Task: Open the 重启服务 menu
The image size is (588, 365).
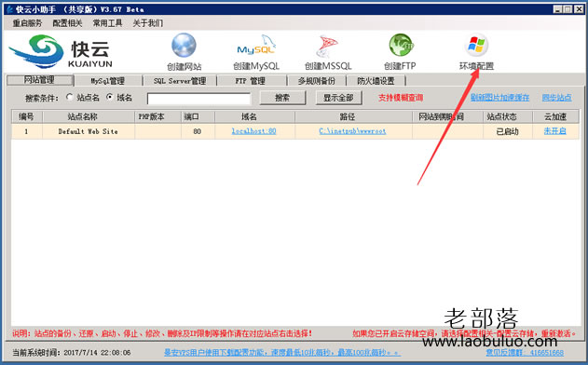Action: pyautogui.click(x=27, y=23)
